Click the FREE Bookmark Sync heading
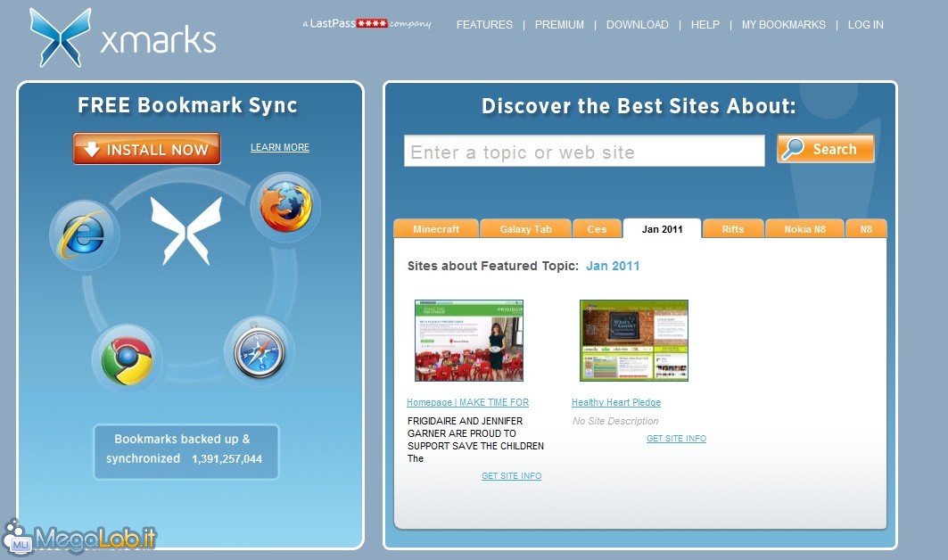 click(187, 105)
